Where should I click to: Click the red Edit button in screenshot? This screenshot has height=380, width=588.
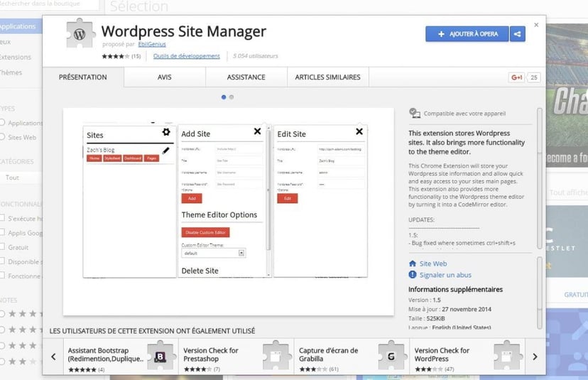(288, 198)
